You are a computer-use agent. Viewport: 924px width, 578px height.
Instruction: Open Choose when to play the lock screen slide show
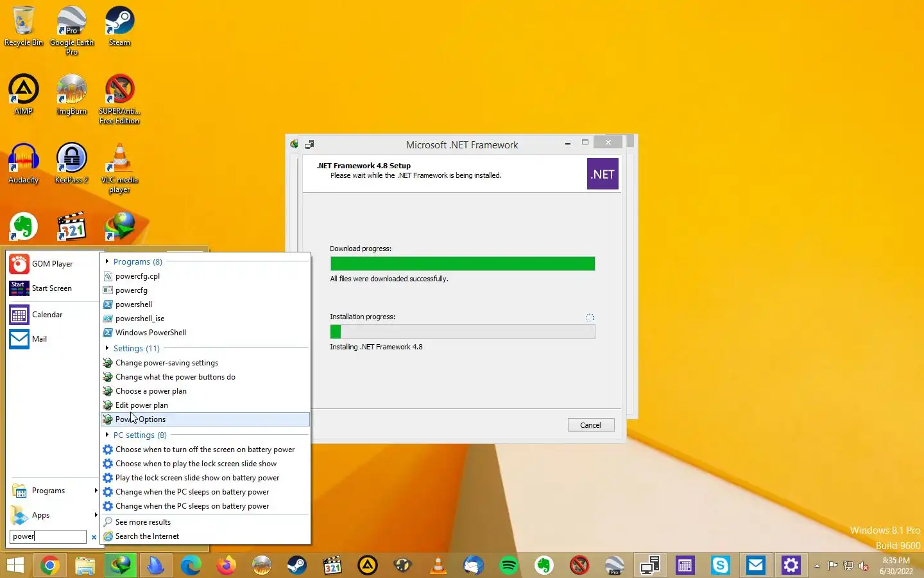click(x=205, y=464)
